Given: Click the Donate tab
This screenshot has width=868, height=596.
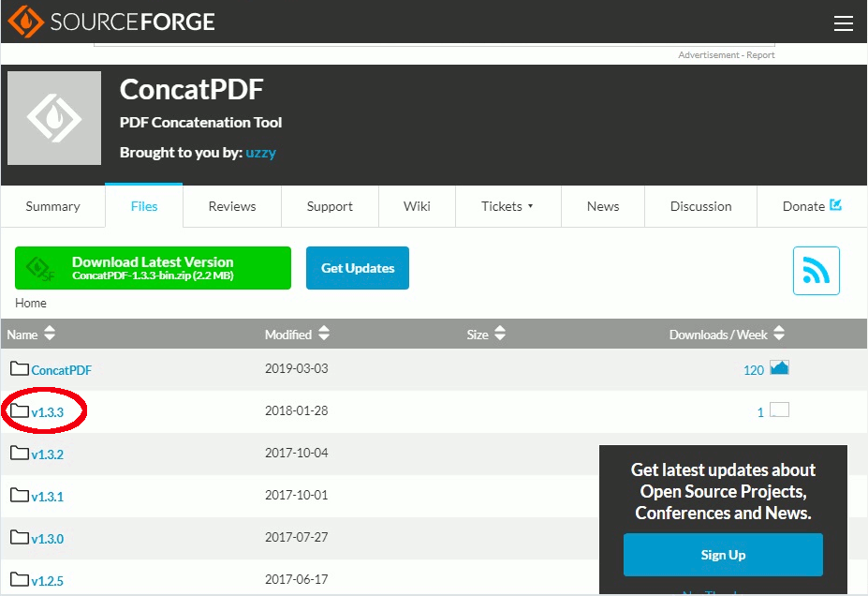Looking at the screenshot, I should pos(812,206).
